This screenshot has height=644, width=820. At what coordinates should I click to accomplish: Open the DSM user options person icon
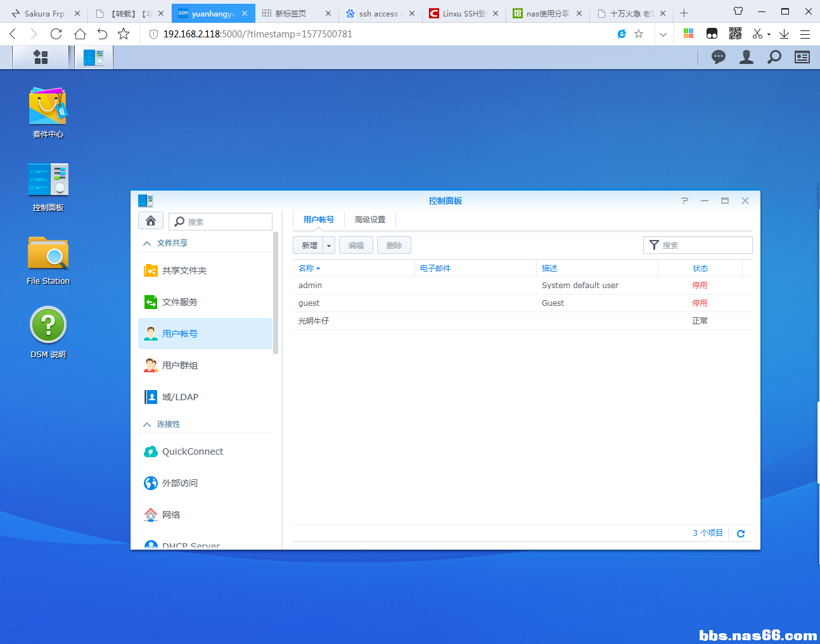(x=746, y=57)
